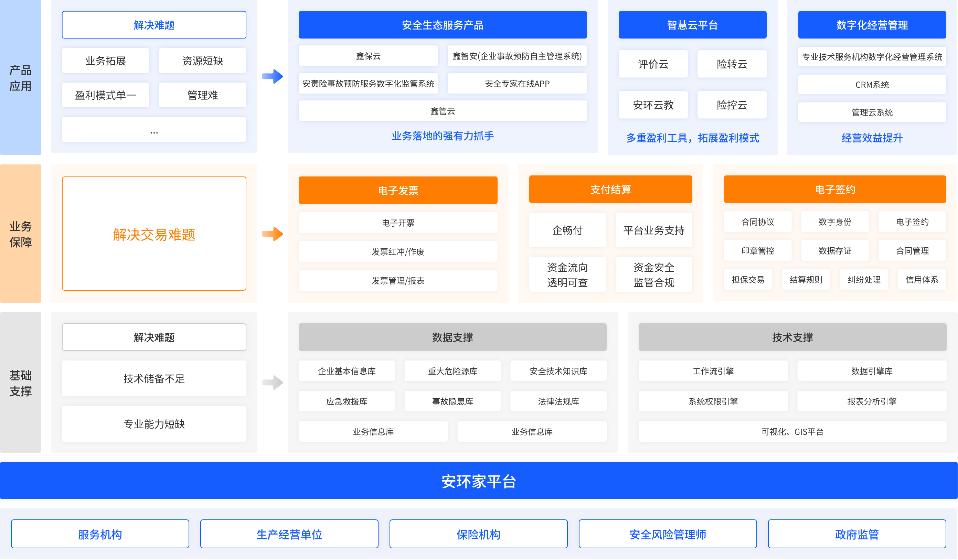Viewport: 958px width, 560px height.
Task: Click the 数据引擎库 item
Action: point(872,371)
